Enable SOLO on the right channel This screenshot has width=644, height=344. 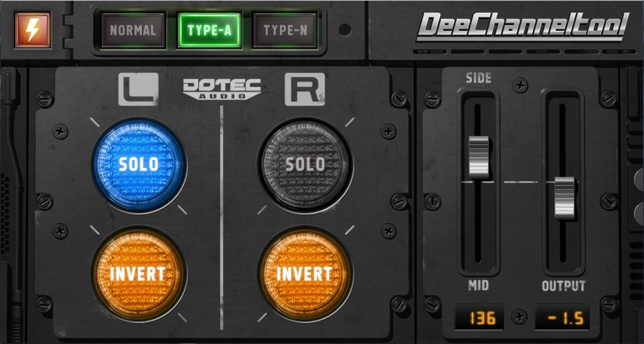click(305, 165)
